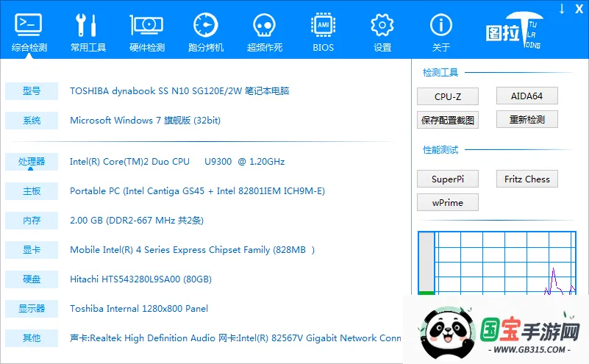Viewport: 589px width, 364px height.
Task: Start Fritz Chess benchmark
Action: 526,179
